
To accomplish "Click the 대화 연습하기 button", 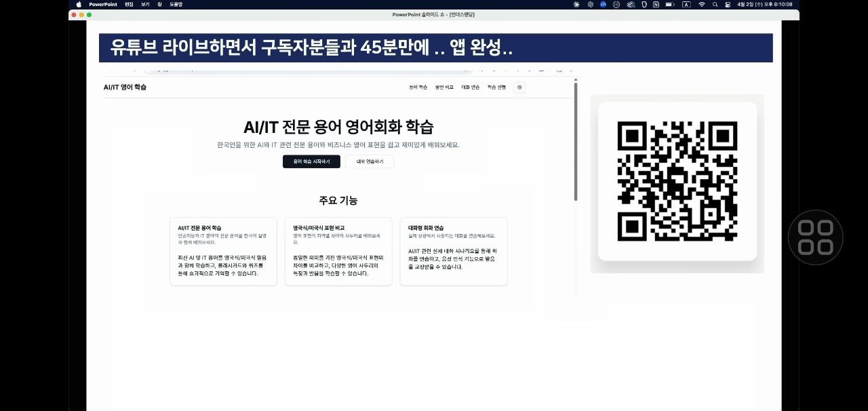I will (370, 161).
